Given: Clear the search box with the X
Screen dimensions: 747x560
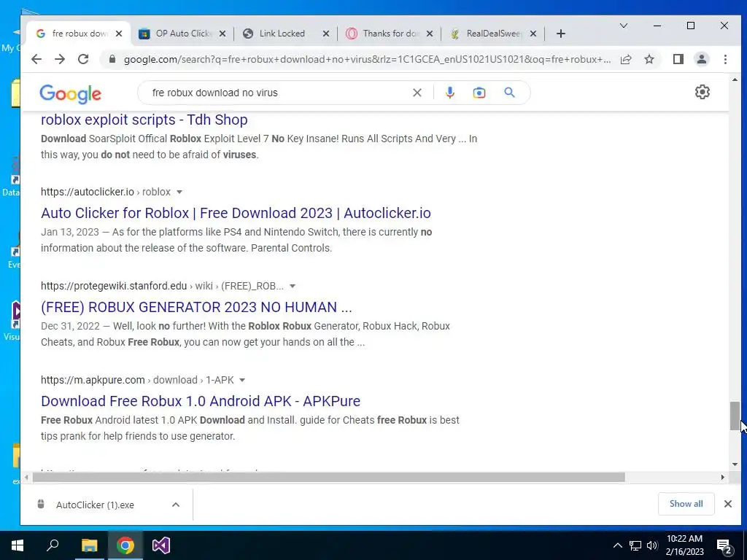Looking at the screenshot, I should [x=417, y=93].
